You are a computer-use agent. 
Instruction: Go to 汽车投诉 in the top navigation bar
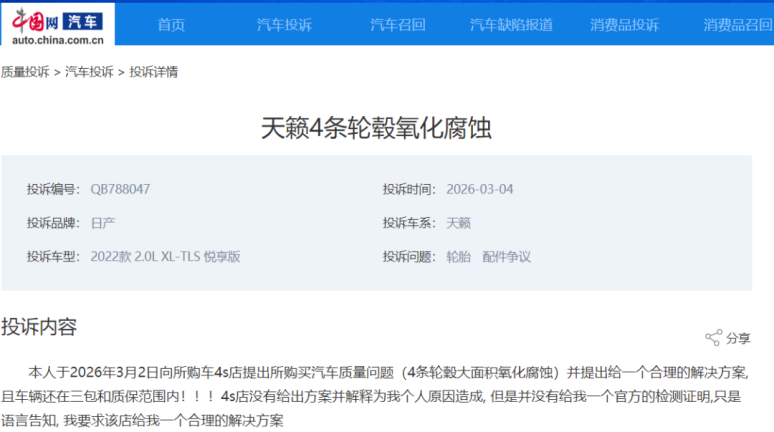(x=284, y=25)
